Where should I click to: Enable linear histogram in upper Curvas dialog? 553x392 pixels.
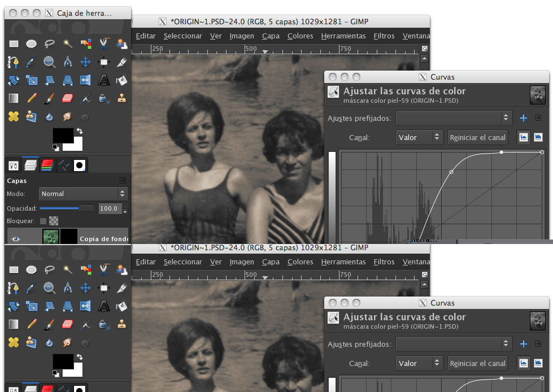click(x=524, y=137)
